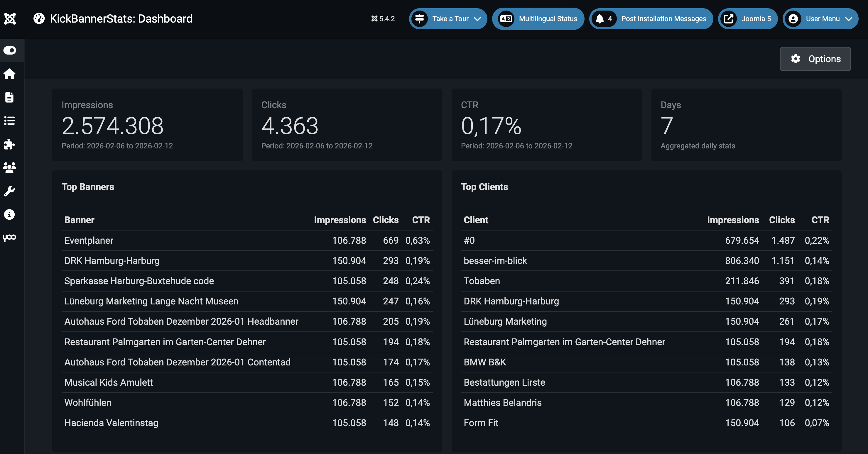Click the Joomla logo in top-left corner
868x454 pixels.
click(x=10, y=18)
